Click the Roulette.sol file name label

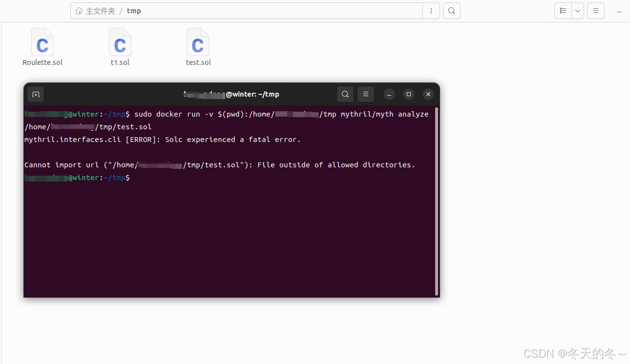tap(42, 62)
